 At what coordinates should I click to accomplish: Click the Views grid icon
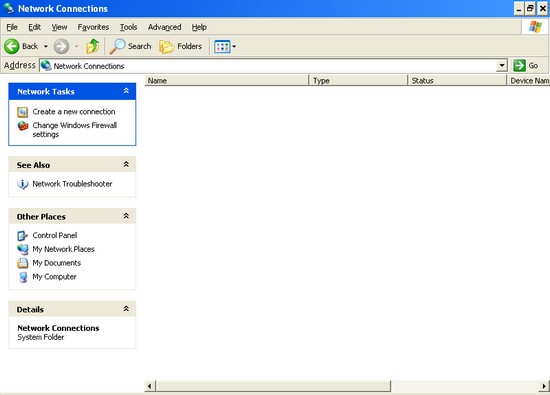click(x=222, y=46)
